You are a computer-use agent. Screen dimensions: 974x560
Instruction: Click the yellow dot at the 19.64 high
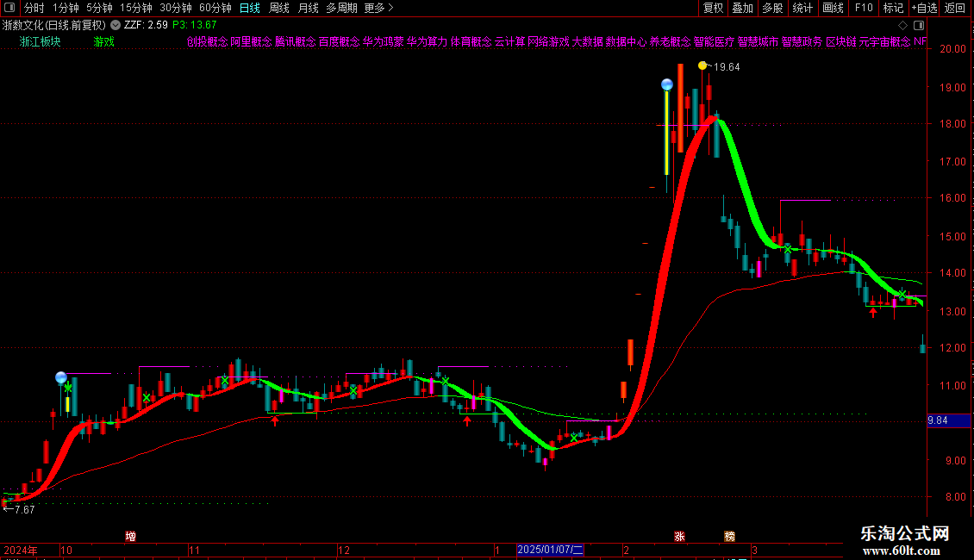(x=702, y=65)
